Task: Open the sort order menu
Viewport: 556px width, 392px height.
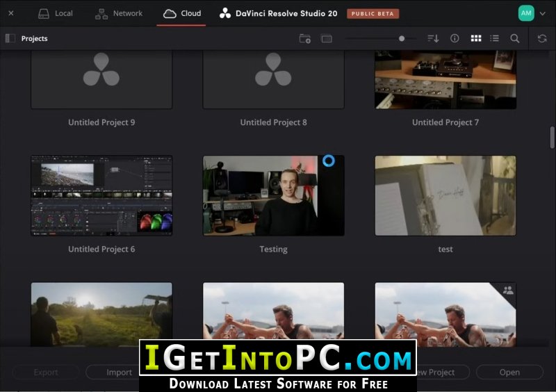Action: (x=433, y=38)
